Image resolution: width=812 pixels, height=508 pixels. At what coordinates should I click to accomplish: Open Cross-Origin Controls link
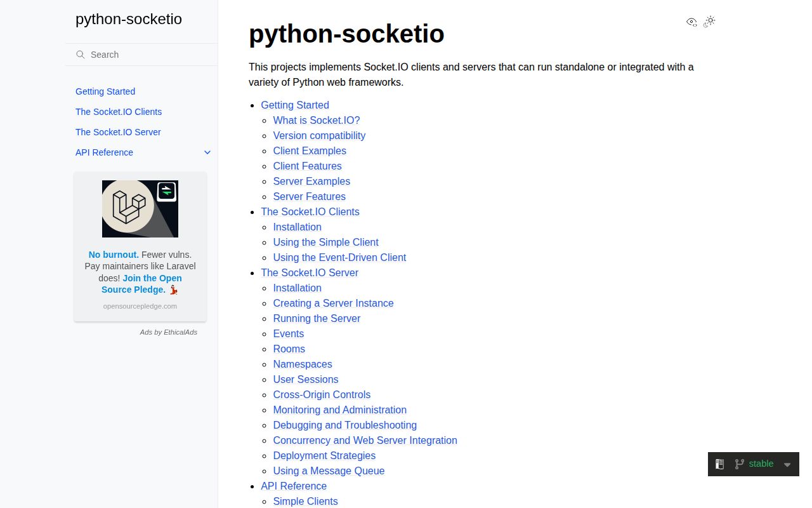(322, 395)
